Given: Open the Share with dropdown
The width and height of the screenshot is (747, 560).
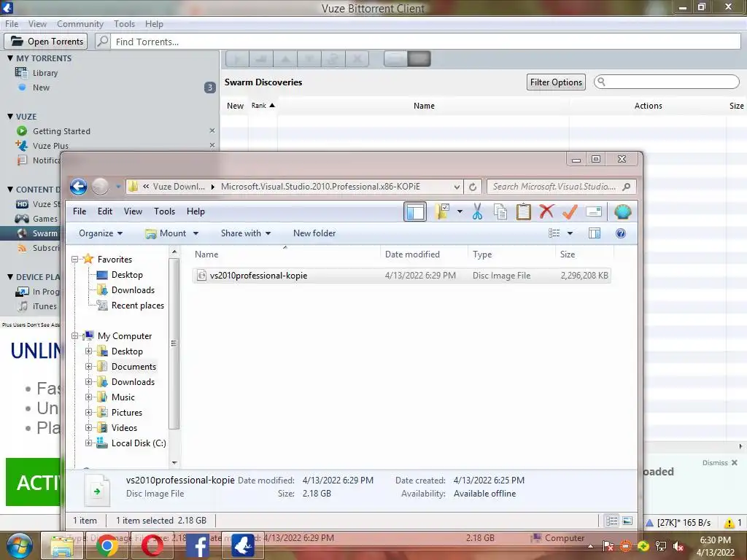Looking at the screenshot, I should (x=246, y=233).
